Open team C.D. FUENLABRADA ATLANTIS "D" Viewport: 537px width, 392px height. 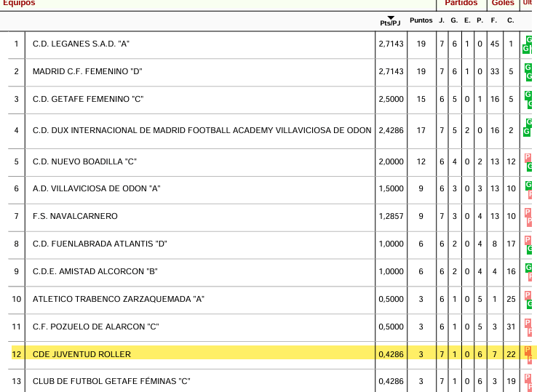coord(100,244)
